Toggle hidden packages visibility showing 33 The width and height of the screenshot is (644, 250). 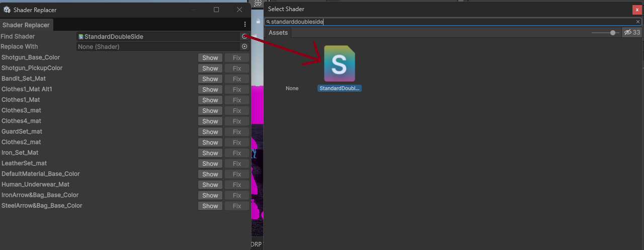coord(632,32)
